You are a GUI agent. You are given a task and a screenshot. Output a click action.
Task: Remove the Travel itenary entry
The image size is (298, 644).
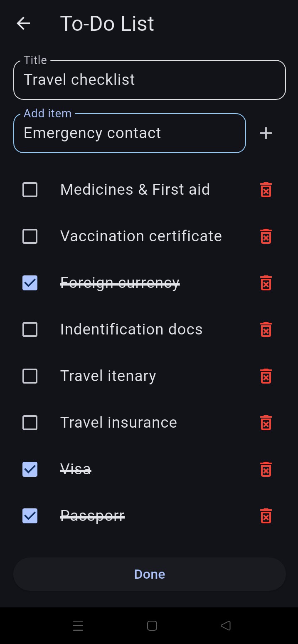pyautogui.click(x=266, y=376)
